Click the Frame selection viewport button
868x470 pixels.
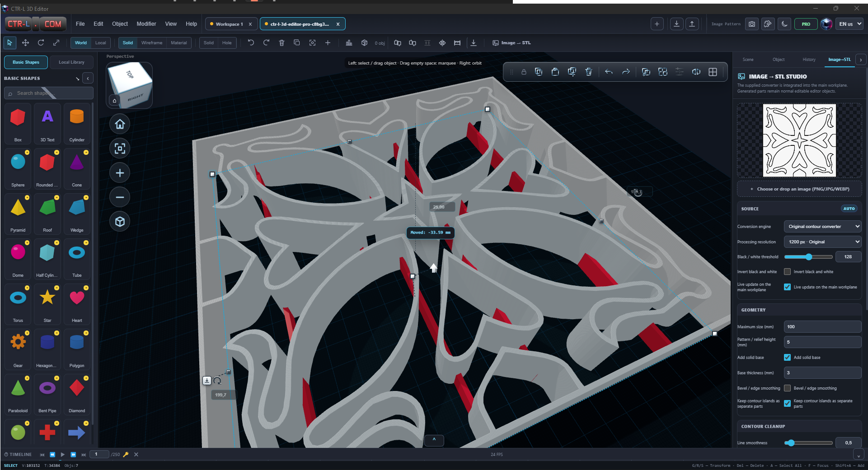(120, 149)
